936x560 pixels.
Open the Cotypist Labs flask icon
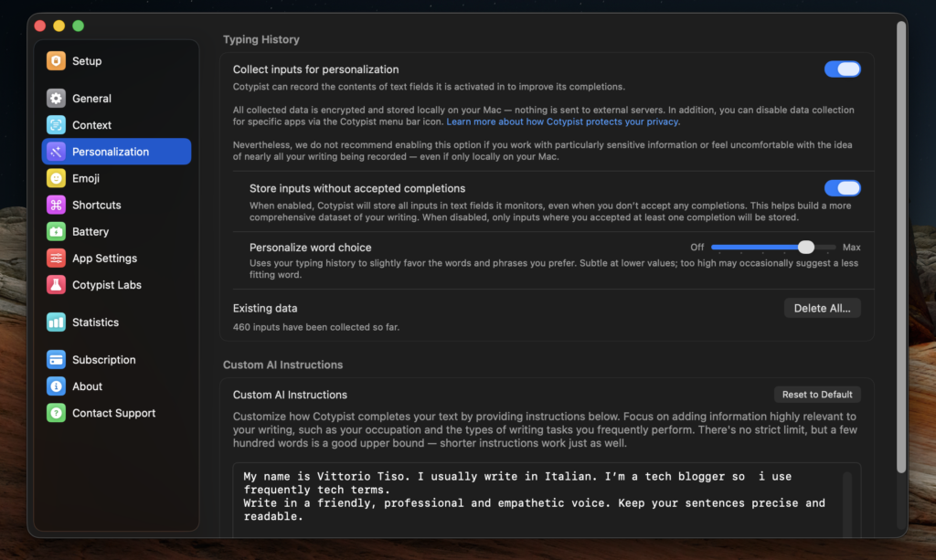point(56,285)
